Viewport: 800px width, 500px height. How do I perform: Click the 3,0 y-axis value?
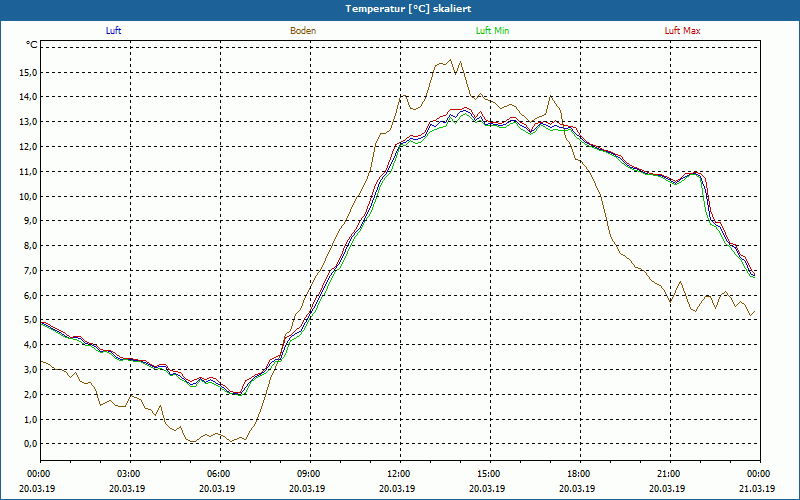tap(30, 369)
